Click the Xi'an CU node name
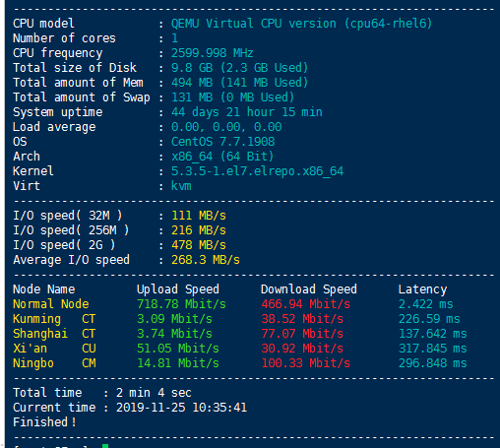The height and width of the screenshot is (448, 500). tap(54, 349)
